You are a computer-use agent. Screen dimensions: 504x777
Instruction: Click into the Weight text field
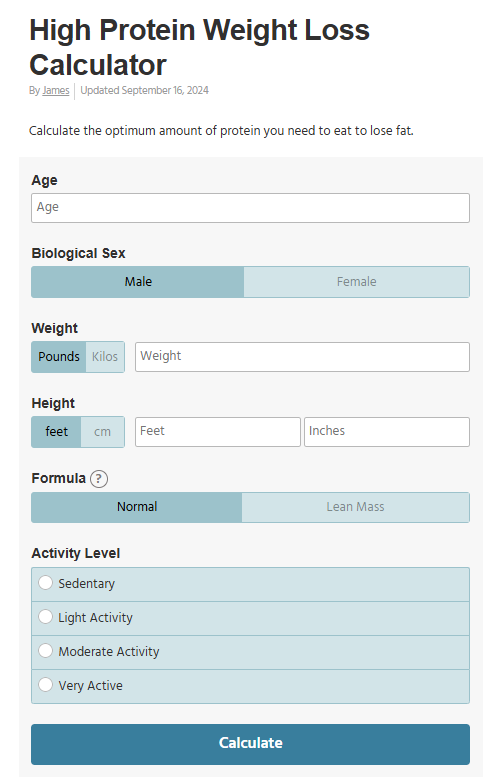tap(302, 357)
